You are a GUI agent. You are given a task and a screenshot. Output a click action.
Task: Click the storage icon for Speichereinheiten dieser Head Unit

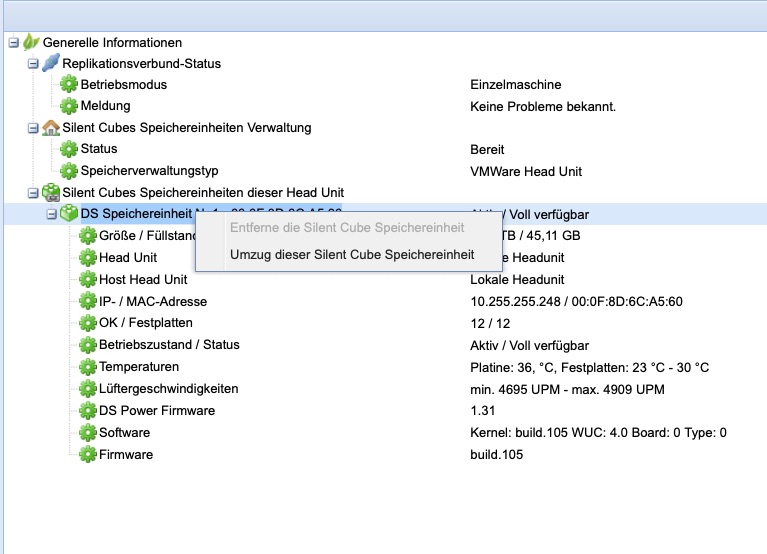coord(50,192)
